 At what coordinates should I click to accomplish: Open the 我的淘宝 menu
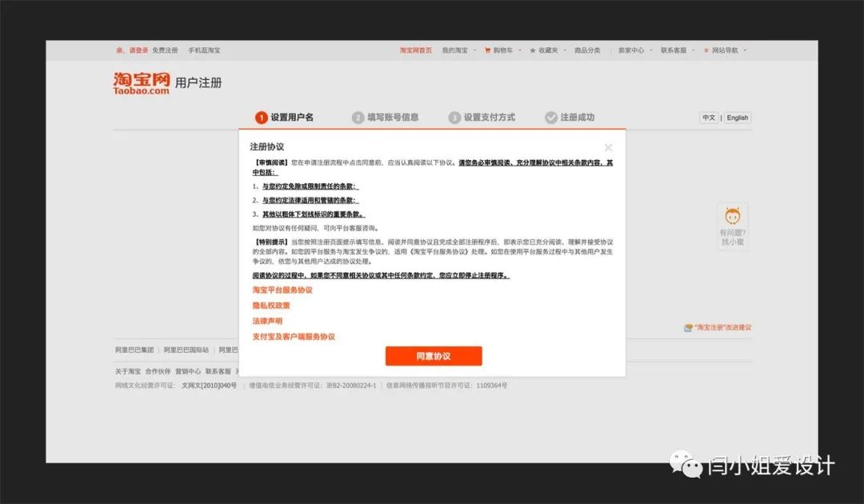[x=454, y=50]
